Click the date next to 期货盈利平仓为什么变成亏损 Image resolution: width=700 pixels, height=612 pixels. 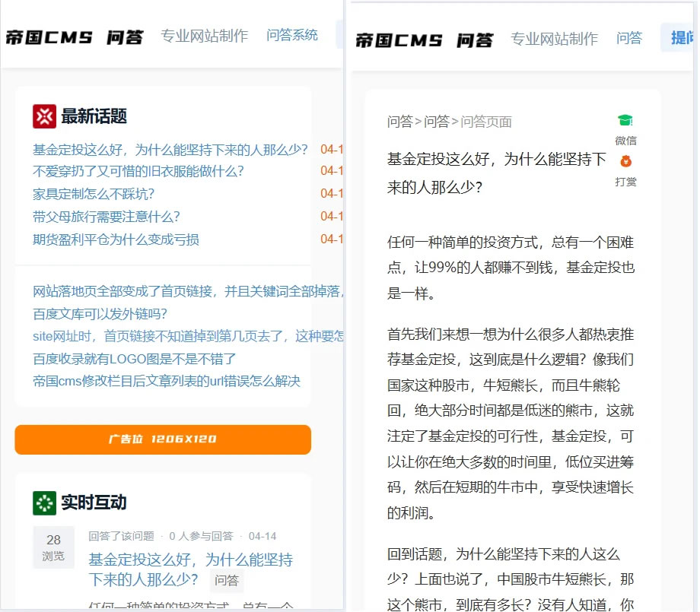[332, 239]
